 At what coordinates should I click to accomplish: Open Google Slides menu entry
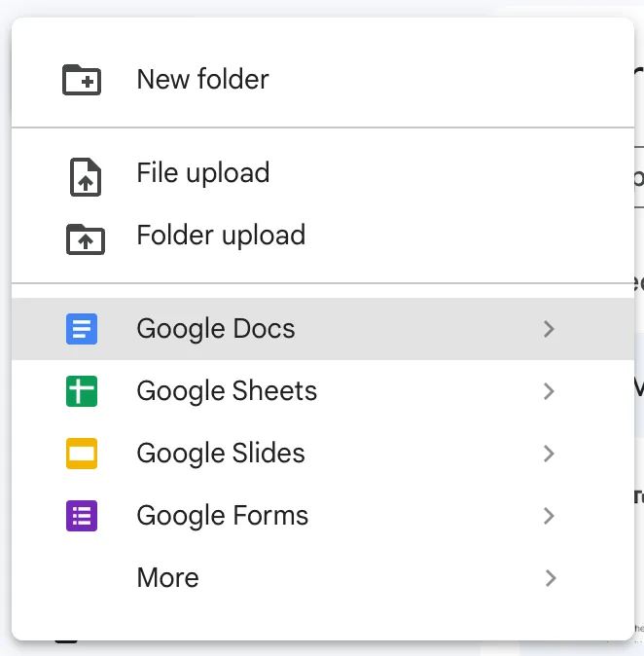323,454
